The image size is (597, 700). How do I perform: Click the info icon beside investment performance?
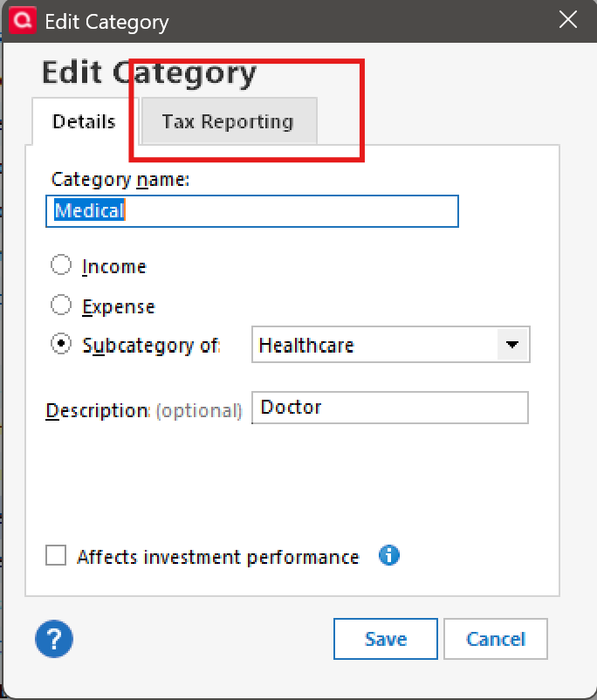(389, 555)
